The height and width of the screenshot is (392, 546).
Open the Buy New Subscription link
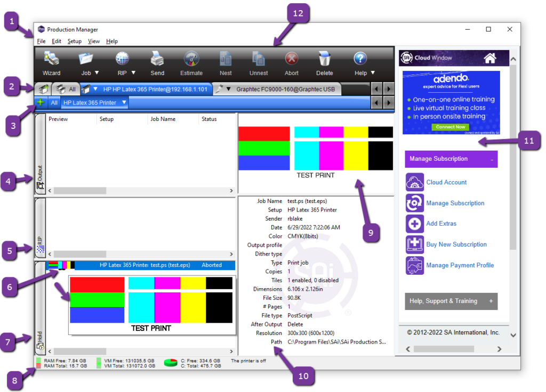pyautogui.click(x=456, y=244)
